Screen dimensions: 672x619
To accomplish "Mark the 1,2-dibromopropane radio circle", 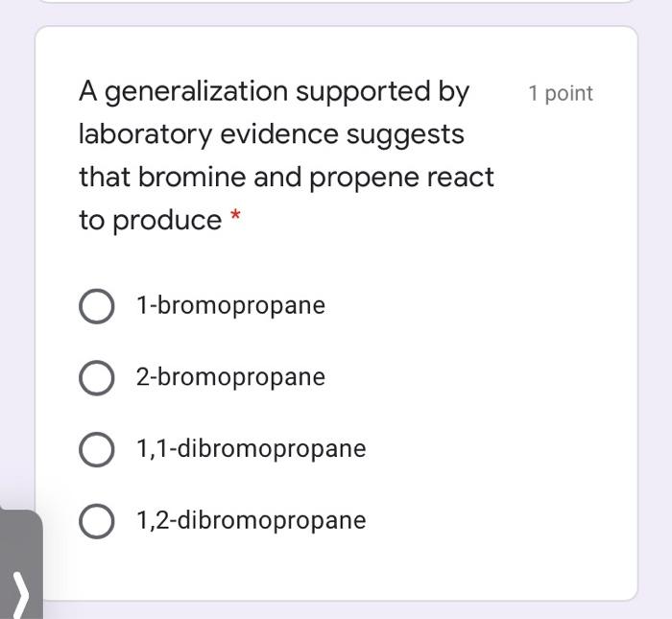I will coord(96,521).
